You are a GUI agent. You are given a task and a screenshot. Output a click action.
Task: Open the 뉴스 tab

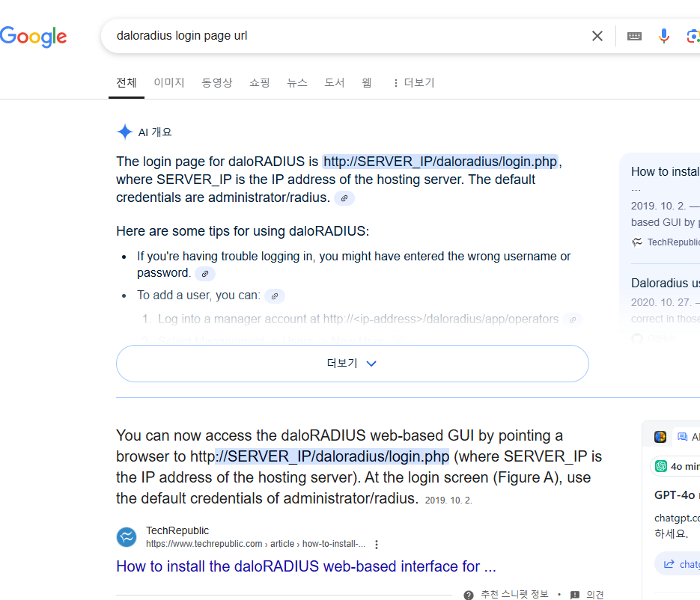click(x=297, y=82)
